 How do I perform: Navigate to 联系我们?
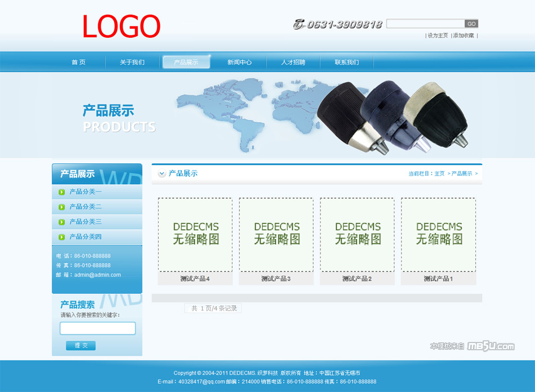pyautogui.click(x=346, y=63)
